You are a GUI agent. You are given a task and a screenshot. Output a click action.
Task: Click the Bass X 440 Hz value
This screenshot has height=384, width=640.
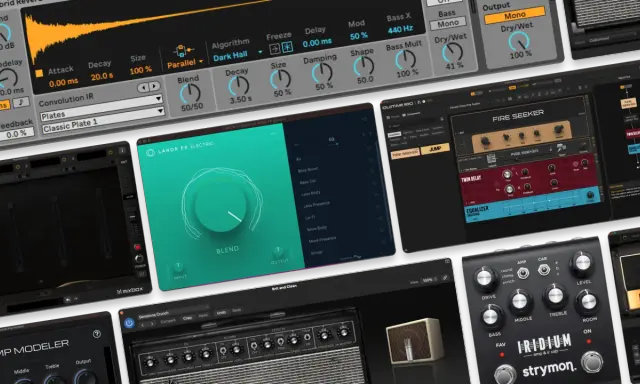400,29
